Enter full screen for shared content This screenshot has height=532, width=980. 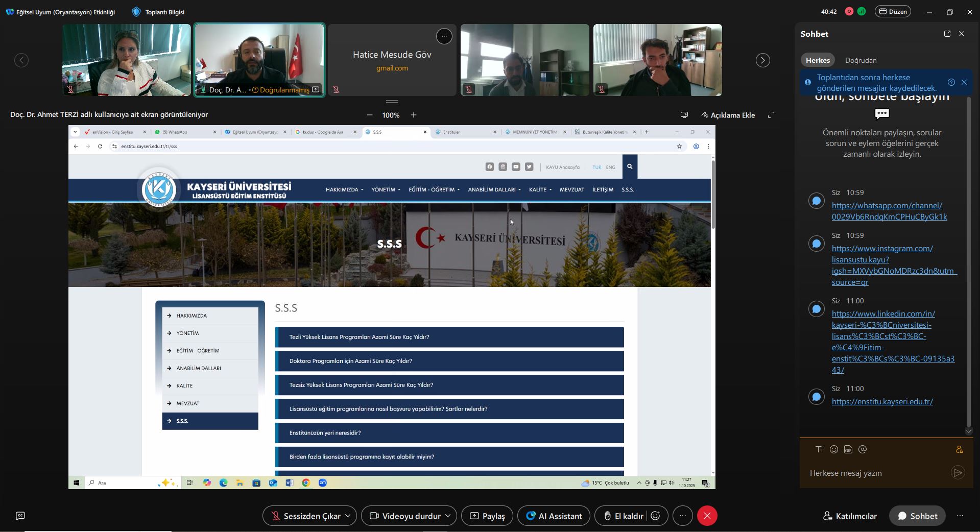(771, 115)
